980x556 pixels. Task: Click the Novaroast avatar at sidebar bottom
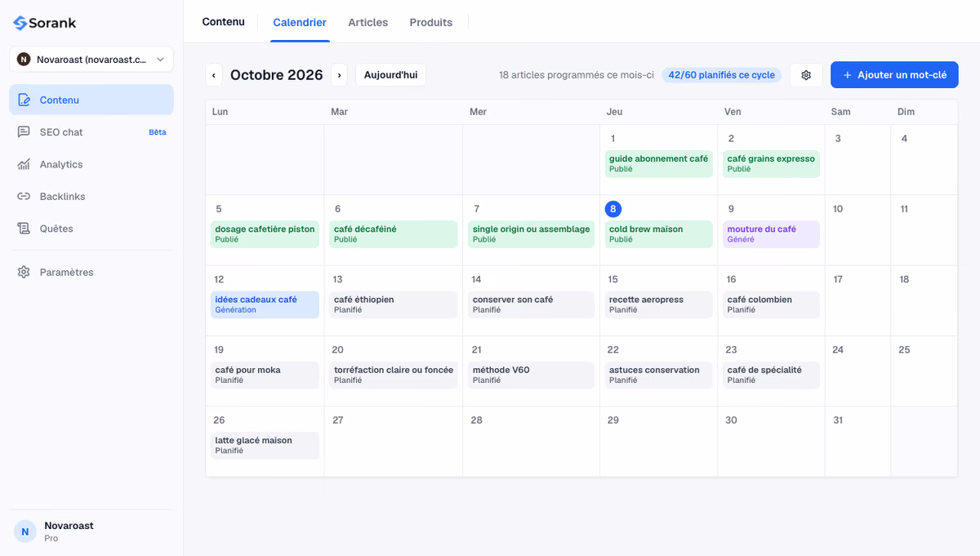[24, 532]
